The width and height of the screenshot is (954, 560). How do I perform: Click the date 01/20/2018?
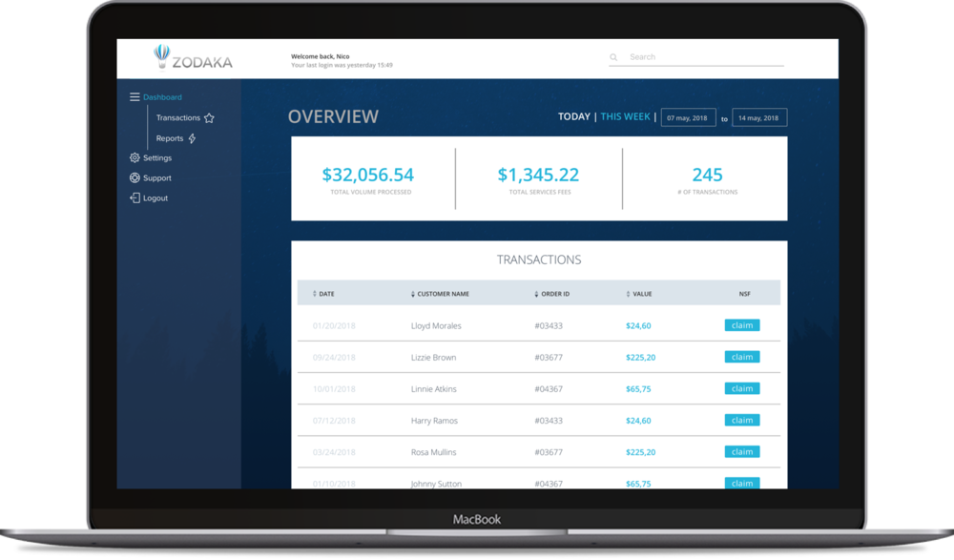333,325
